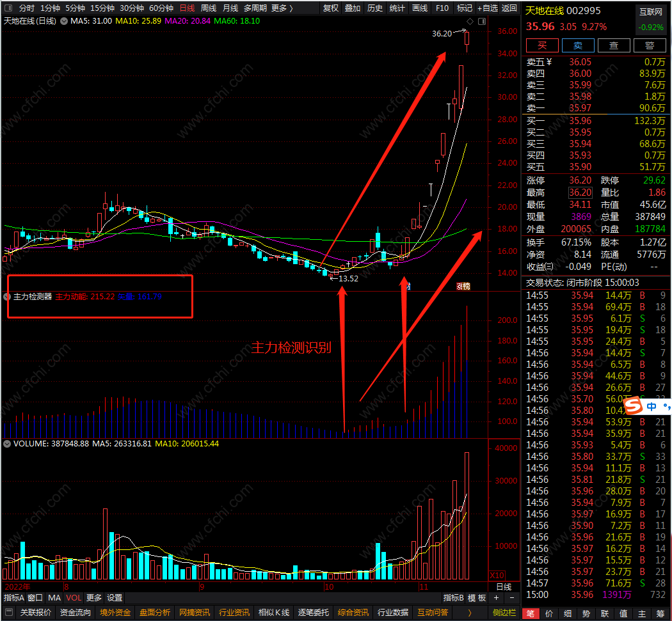Expand the 主力检测器 indicator dropdown circle
The width and height of the screenshot is (672, 621).
tap(7, 296)
